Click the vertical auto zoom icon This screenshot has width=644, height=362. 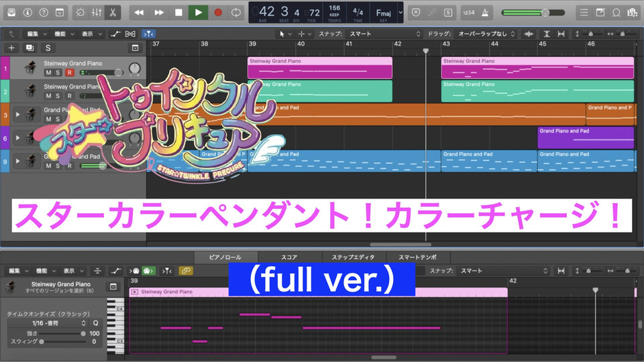pyautogui.click(x=547, y=34)
